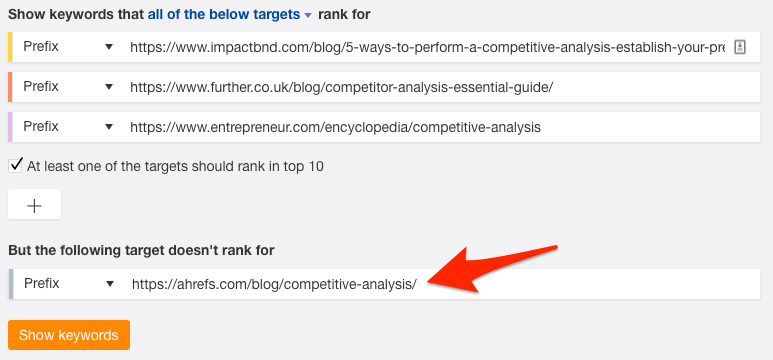The height and width of the screenshot is (360, 773).
Task: Click the orange color marker of second target
Action: [x=10, y=87]
